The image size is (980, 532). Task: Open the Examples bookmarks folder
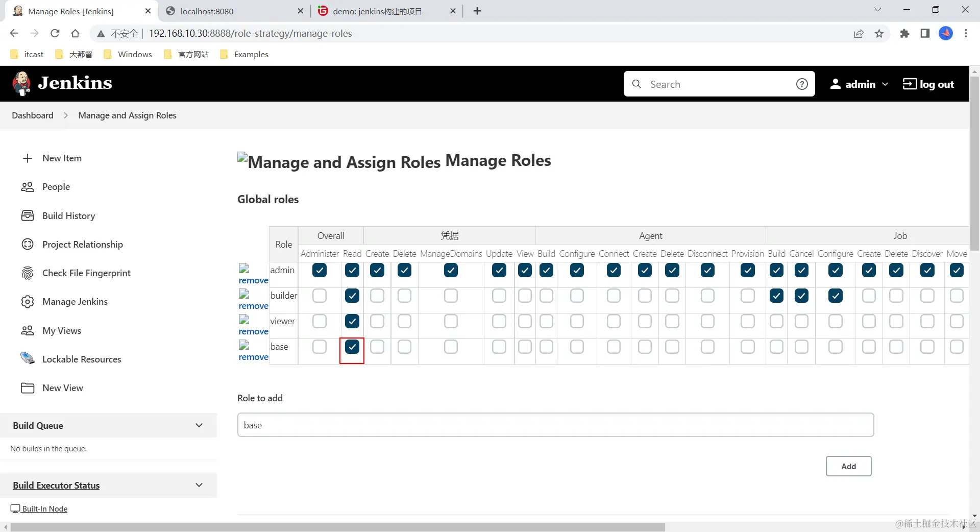coord(244,54)
